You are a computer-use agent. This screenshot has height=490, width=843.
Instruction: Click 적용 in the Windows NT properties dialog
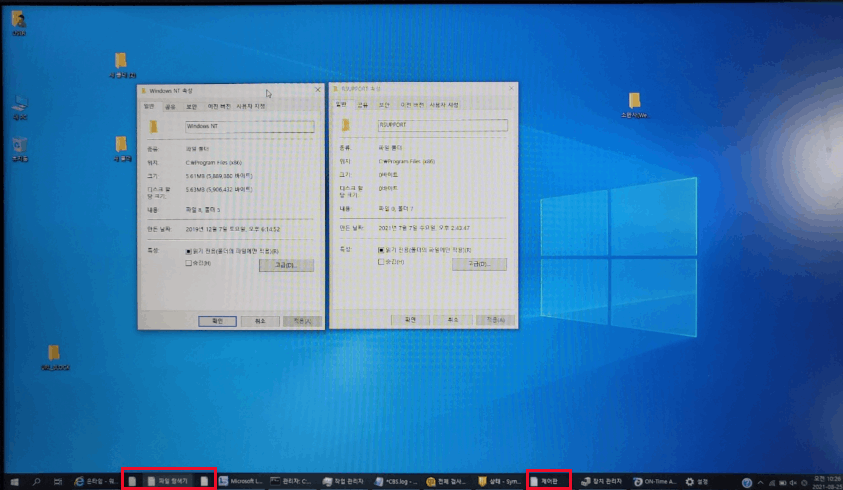click(302, 321)
